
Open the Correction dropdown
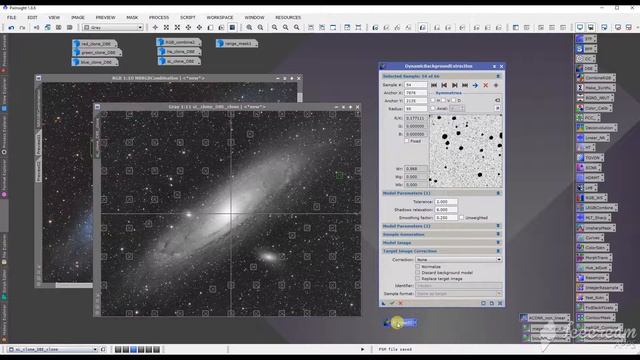click(x=458, y=260)
